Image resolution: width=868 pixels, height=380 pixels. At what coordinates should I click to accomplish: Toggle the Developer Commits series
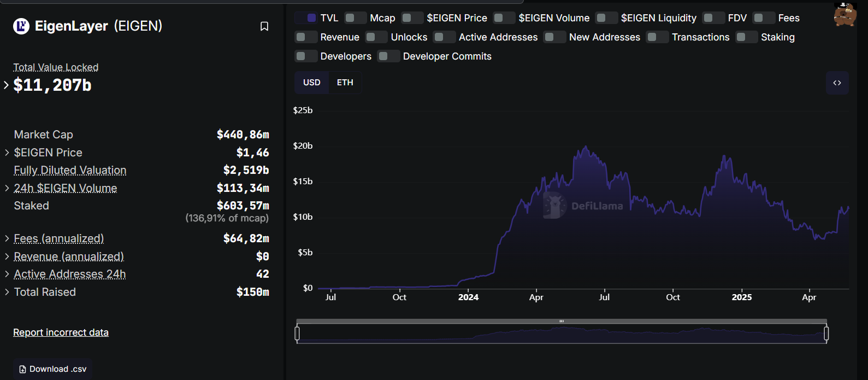(x=389, y=56)
